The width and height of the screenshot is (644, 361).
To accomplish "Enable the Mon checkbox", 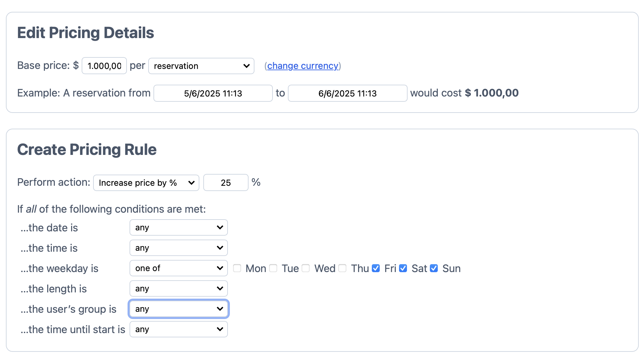I will pyautogui.click(x=237, y=268).
